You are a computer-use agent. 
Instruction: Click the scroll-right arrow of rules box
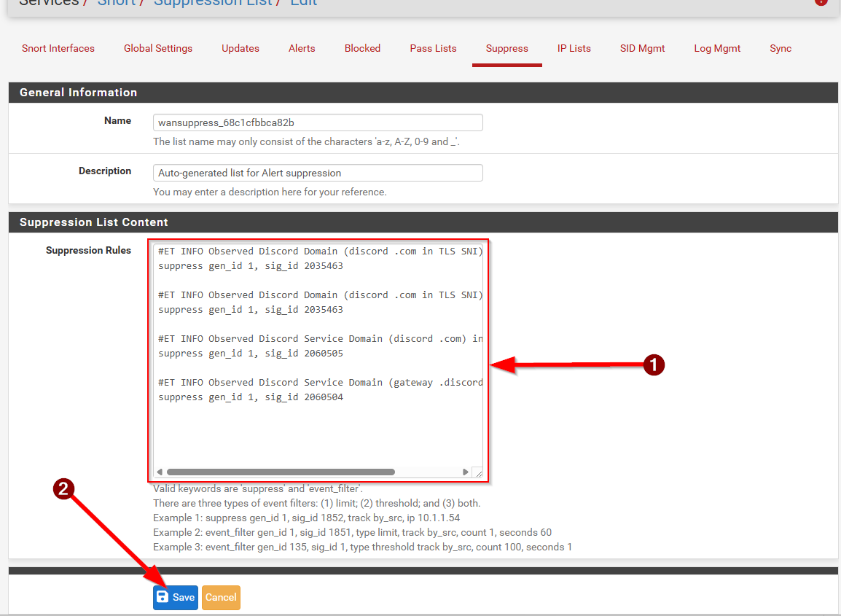point(466,472)
